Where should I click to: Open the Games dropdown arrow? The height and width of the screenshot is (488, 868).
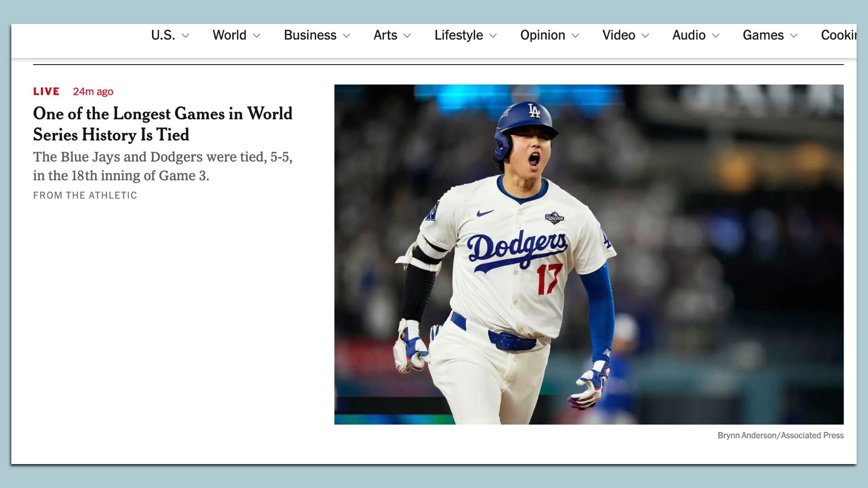pyautogui.click(x=794, y=35)
